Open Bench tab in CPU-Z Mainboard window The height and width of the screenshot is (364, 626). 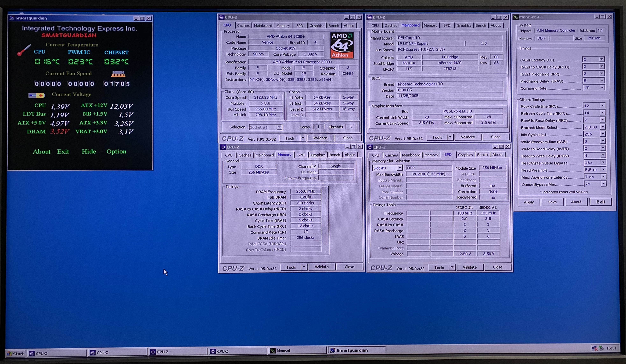coord(481,25)
